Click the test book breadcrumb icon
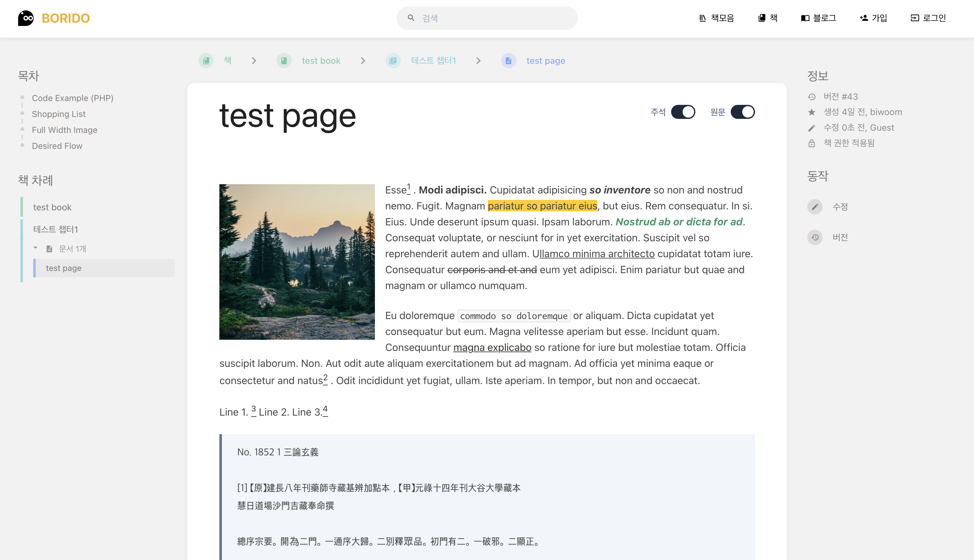This screenshot has width=974, height=560. pyautogui.click(x=284, y=61)
